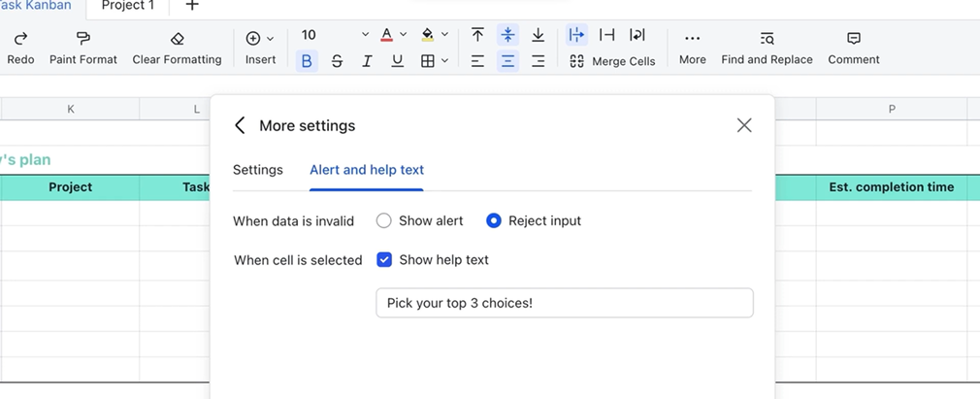Click the help text input field

click(x=564, y=303)
